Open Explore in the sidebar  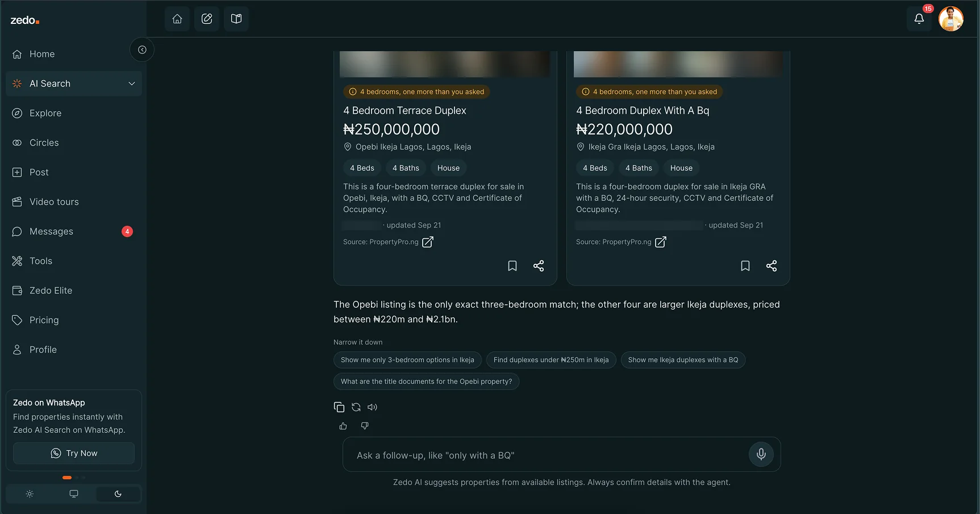74,113
